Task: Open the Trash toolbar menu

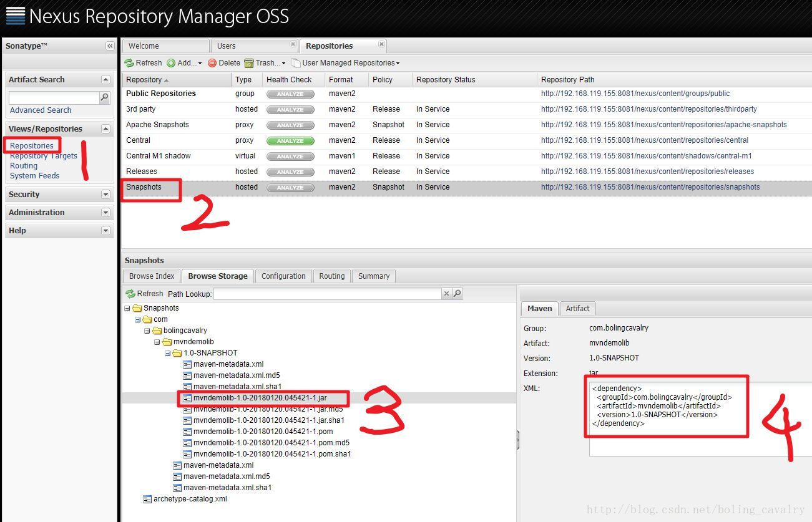Action: pos(265,63)
